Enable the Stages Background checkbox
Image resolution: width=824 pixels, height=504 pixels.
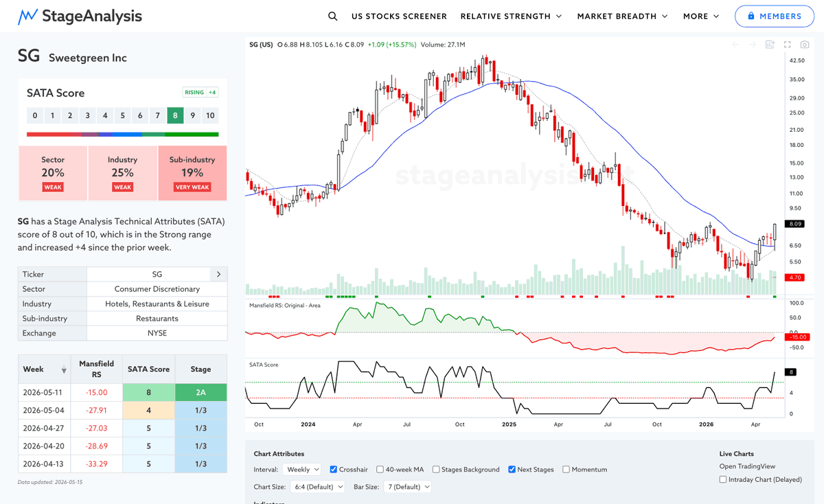point(436,470)
